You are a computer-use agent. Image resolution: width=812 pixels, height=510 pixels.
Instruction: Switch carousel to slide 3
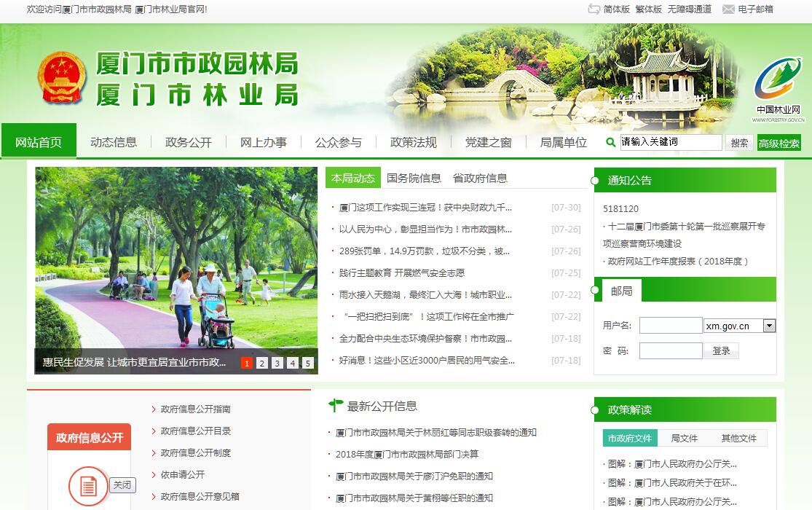277,363
